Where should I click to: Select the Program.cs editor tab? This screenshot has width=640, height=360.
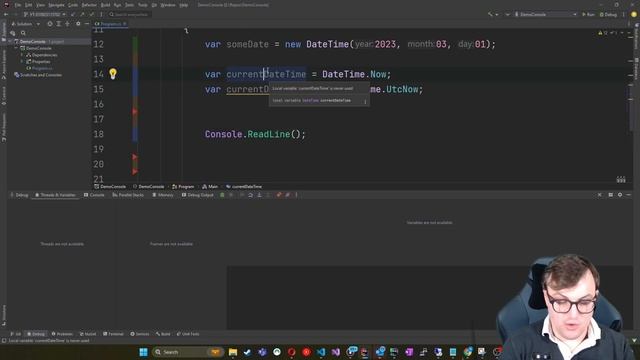click(110, 24)
